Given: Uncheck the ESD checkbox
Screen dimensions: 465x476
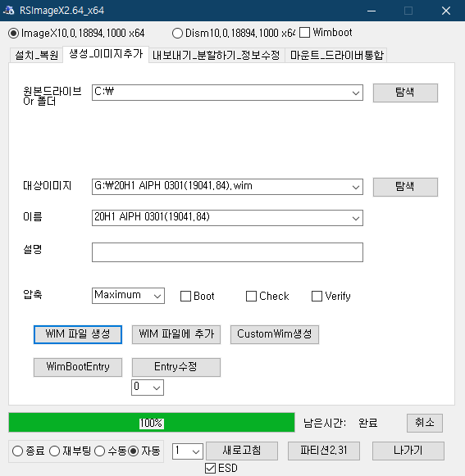Looking at the screenshot, I should [210, 468].
